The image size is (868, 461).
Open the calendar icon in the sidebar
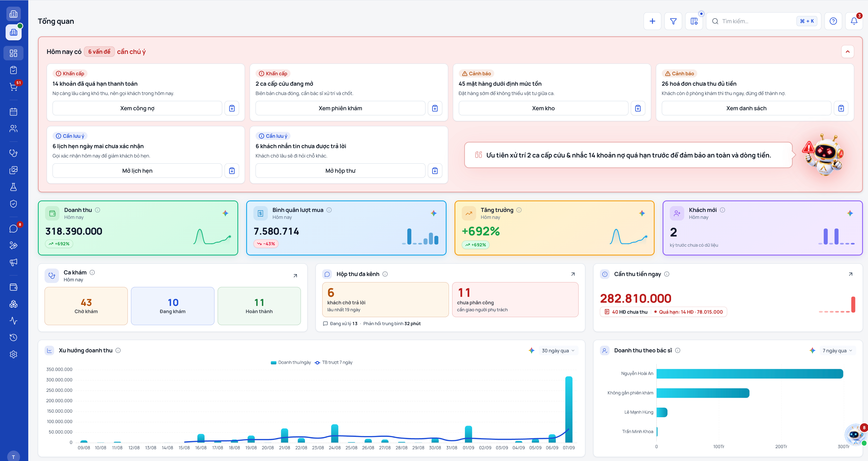14,112
